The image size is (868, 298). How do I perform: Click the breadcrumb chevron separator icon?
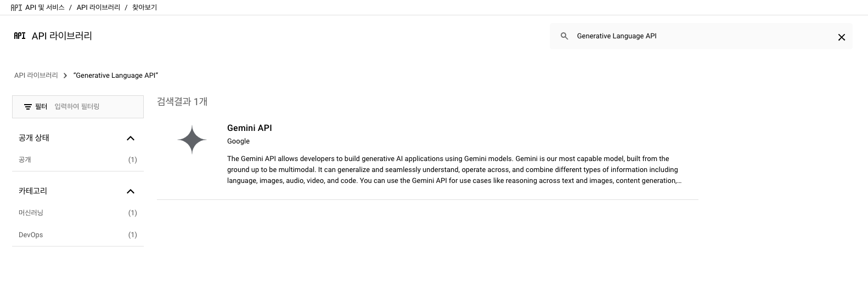[65, 76]
